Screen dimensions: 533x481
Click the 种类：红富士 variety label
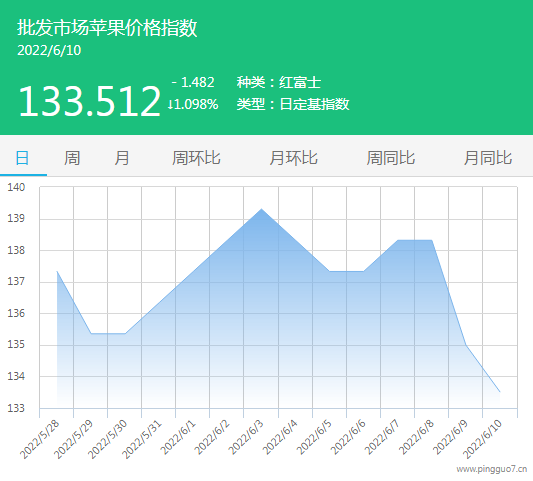(x=279, y=83)
